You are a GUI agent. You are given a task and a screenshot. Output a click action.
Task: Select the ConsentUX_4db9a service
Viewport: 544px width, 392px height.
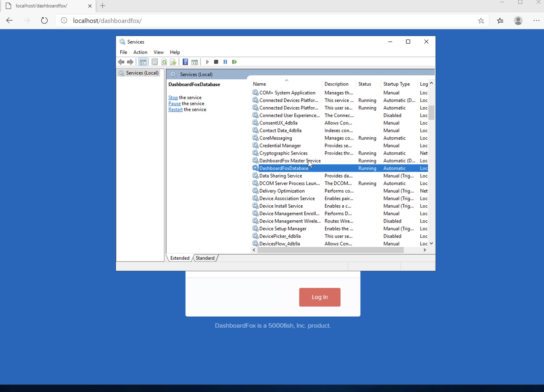coord(340,123)
